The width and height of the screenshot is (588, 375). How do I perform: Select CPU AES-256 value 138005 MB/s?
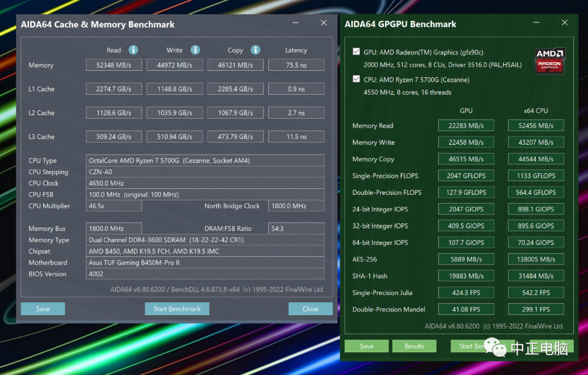[x=536, y=259]
